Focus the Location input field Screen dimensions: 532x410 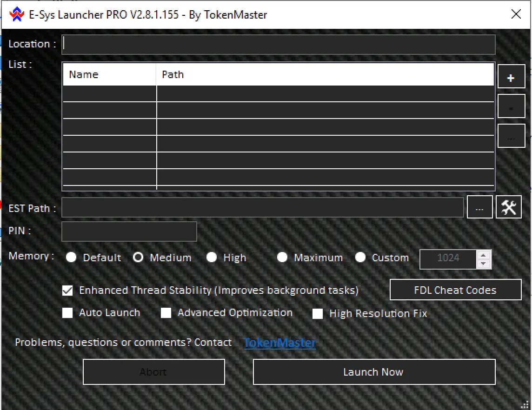(x=278, y=45)
